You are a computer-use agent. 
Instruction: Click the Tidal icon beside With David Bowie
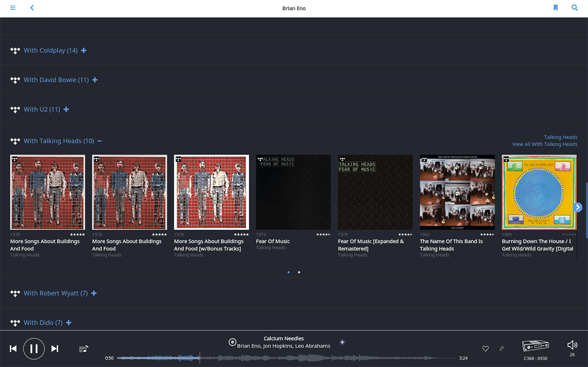(x=15, y=80)
